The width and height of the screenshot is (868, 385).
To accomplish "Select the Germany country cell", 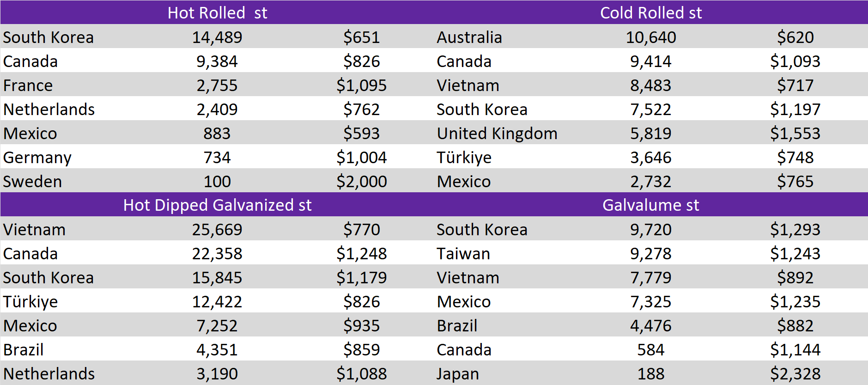I will click(37, 158).
